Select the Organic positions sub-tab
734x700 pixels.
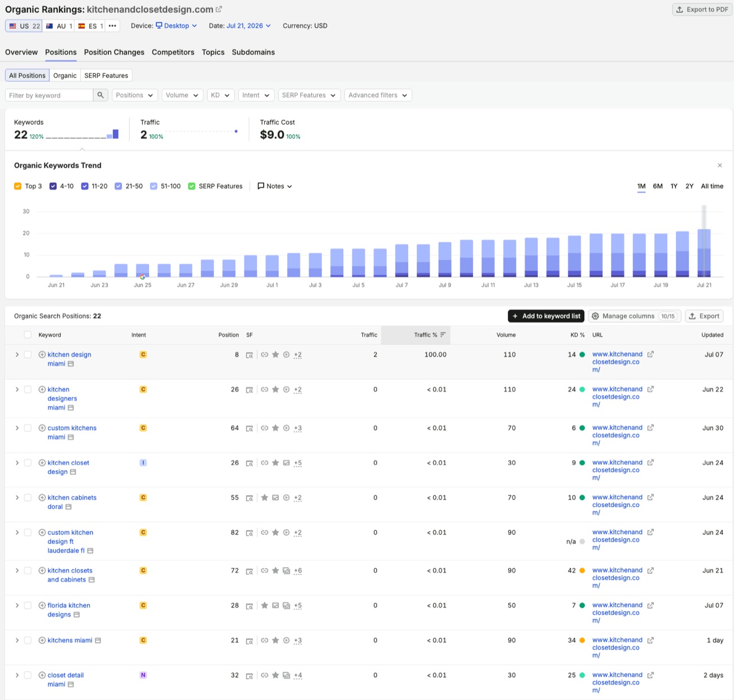click(65, 76)
